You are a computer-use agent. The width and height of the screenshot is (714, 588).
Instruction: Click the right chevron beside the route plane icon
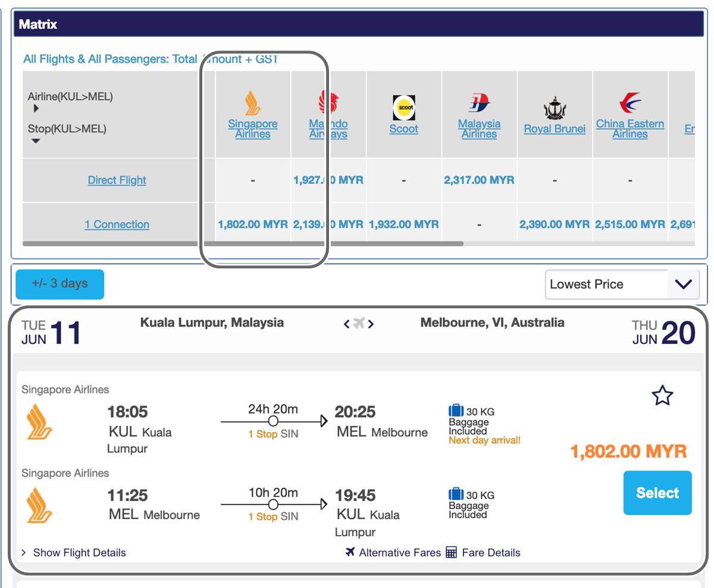click(x=371, y=324)
